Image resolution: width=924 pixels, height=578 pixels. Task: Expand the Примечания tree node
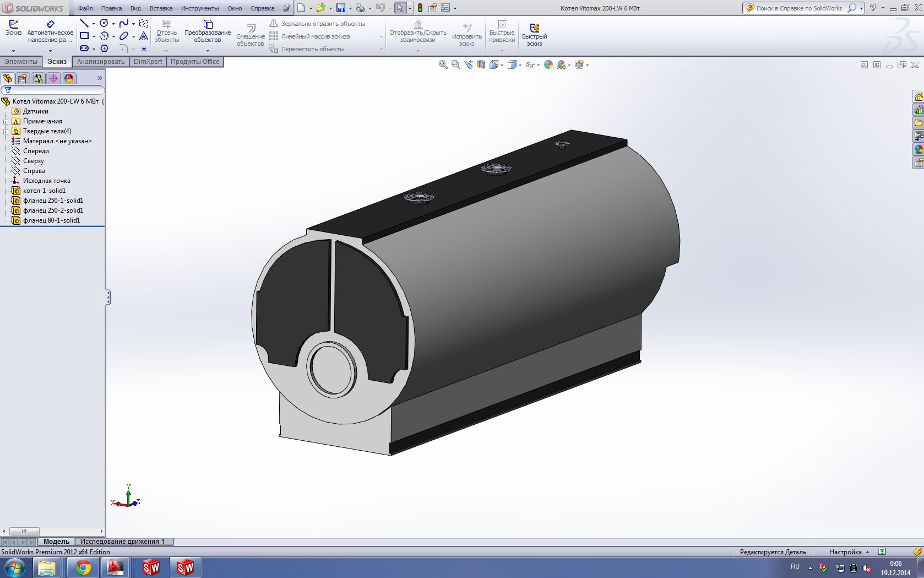(x=6, y=121)
